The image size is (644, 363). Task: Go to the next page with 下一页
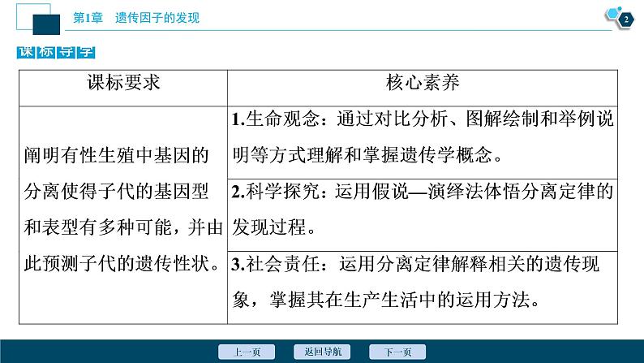click(397, 352)
